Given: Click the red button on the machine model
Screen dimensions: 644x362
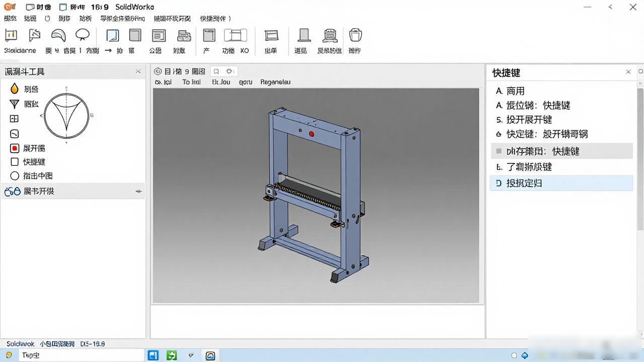Looking at the screenshot, I should pyautogui.click(x=311, y=134).
